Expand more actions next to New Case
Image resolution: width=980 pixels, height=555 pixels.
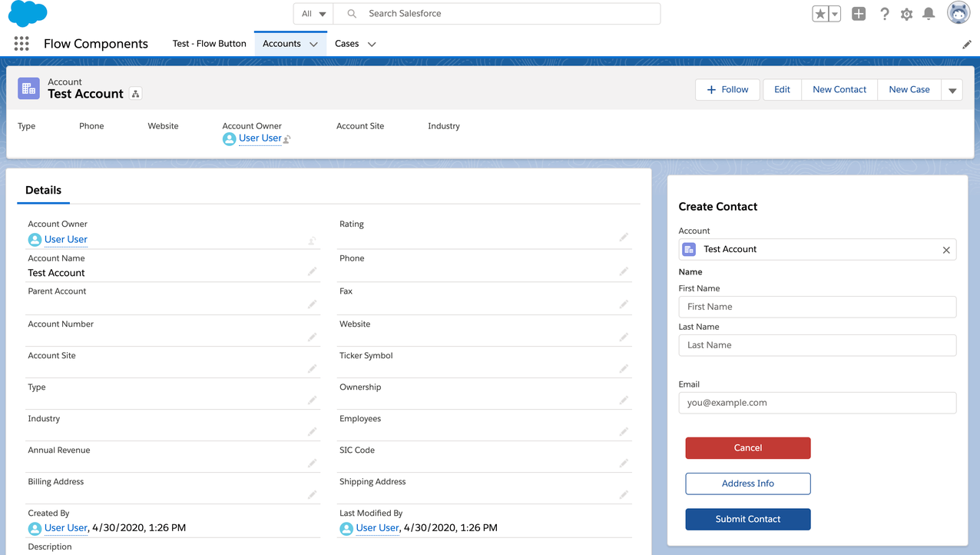point(952,89)
